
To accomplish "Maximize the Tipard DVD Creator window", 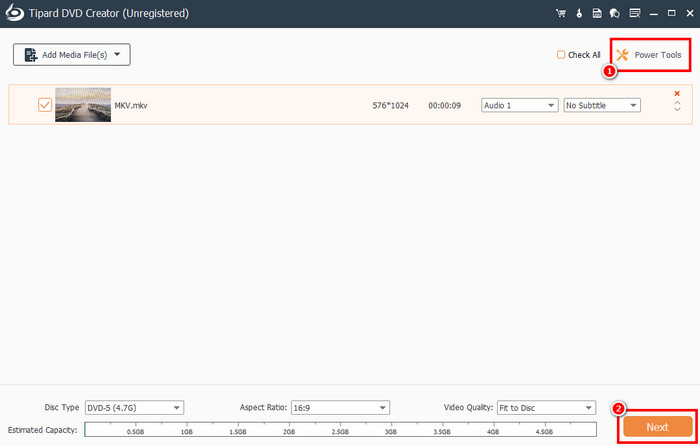I will (671, 13).
